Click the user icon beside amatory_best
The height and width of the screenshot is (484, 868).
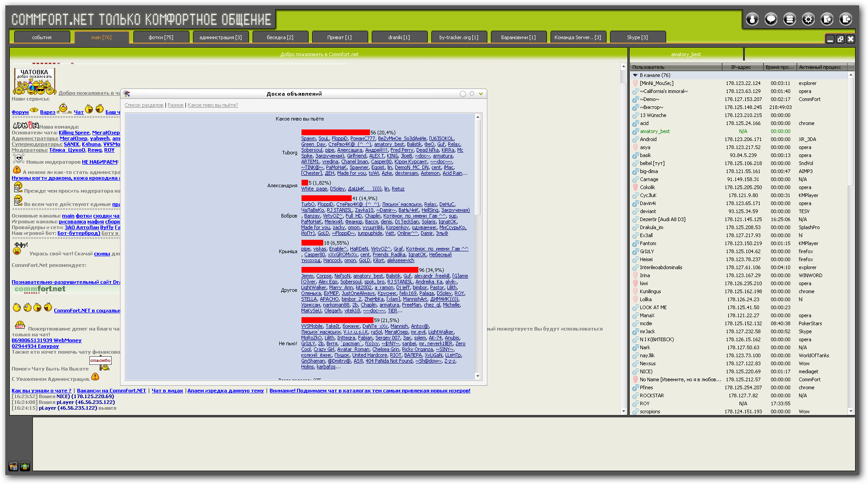(x=635, y=131)
